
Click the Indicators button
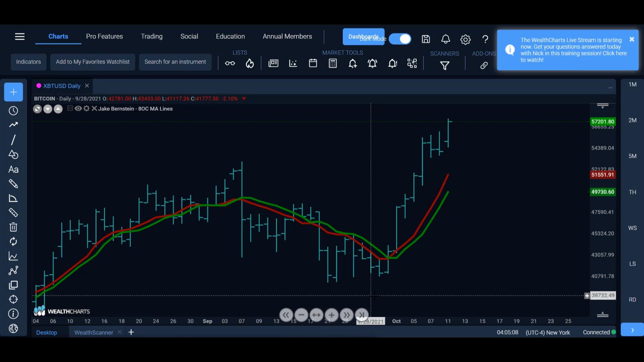29,62
